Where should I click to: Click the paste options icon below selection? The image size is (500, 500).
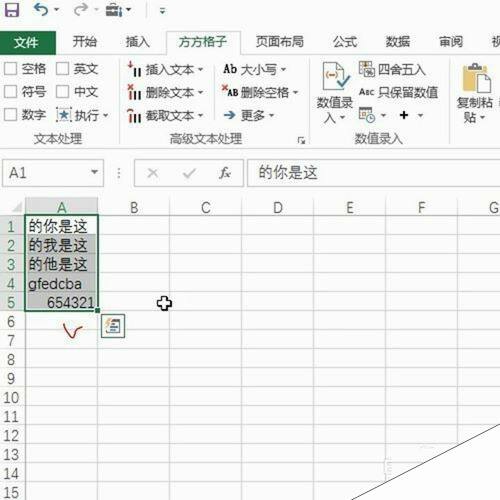pos(113,326)
